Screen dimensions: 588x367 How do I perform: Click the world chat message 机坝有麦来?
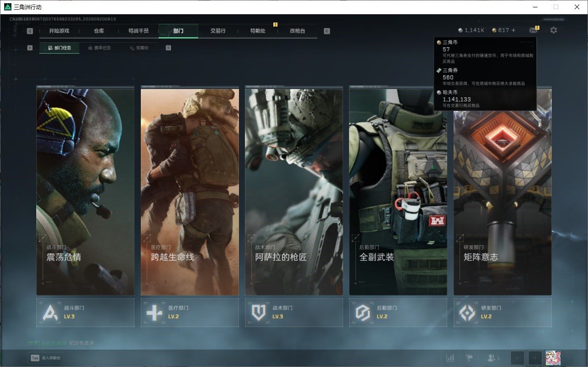point(82,343)
